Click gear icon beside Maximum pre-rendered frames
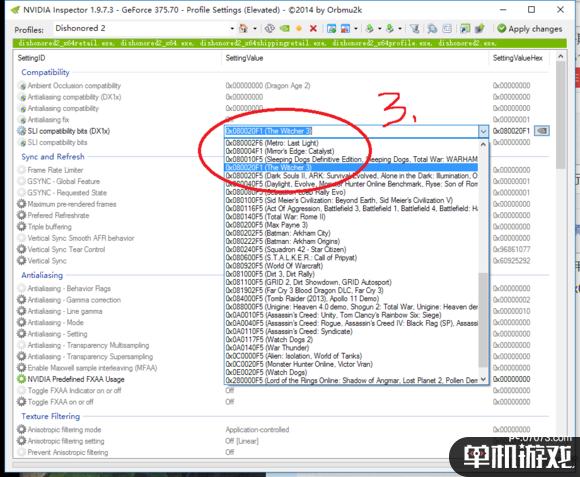 tap(22, 204)
